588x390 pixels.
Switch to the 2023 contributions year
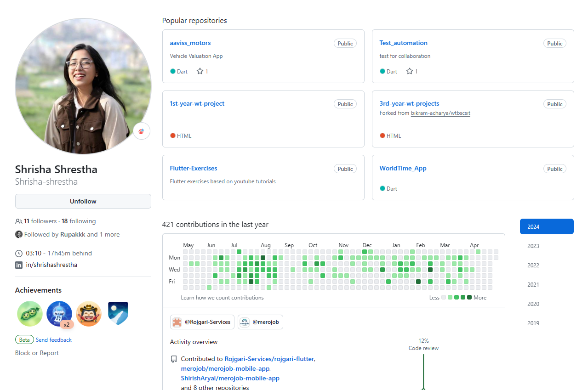(533, 246)
